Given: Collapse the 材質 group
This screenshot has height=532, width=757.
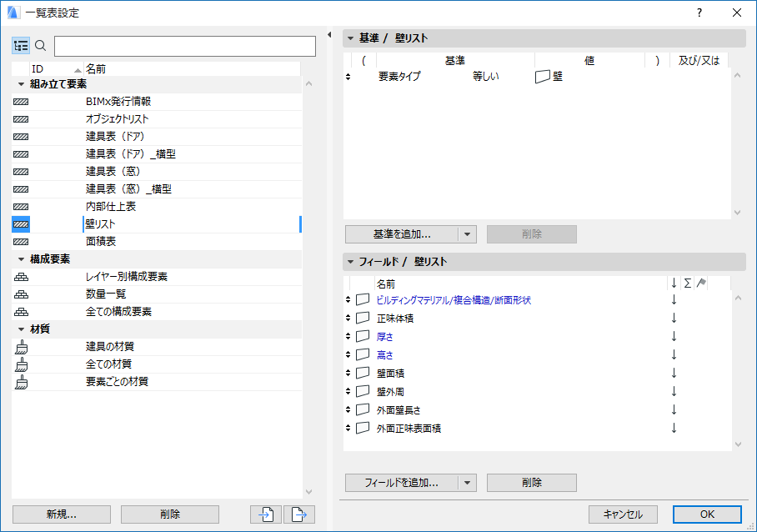Looking at the screenshot, I should [x=21, y=329].
